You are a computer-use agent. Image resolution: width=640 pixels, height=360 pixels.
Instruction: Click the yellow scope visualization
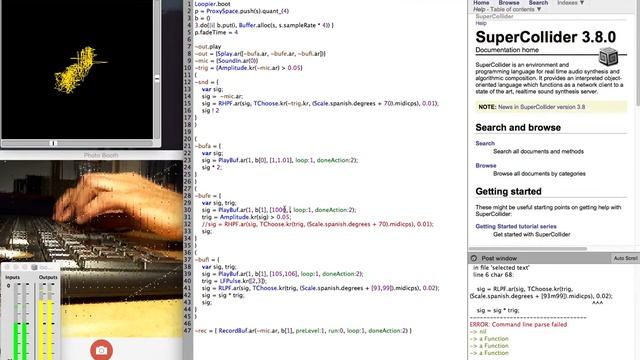pos(79,69)
